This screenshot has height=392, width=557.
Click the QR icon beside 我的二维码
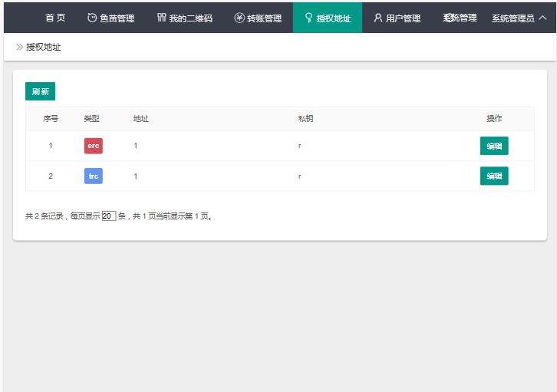click(x=162, y=18)
